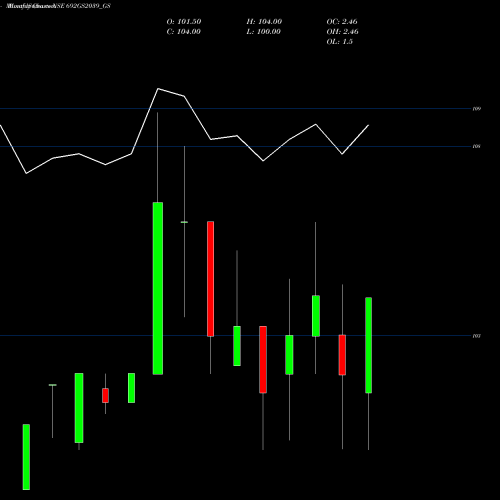The image size is (500, 500).
Task: Click the close value C: 104.00
Action: point(184,32)
